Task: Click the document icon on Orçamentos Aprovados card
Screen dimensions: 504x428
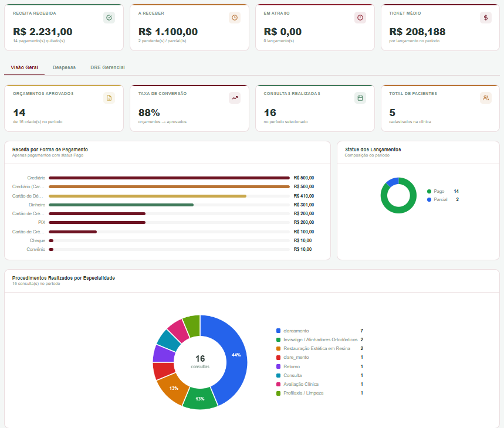Action: coord(109,98)
